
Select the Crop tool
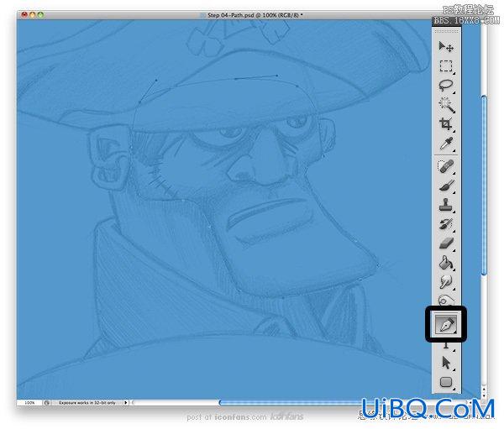[x=446, y=124]
